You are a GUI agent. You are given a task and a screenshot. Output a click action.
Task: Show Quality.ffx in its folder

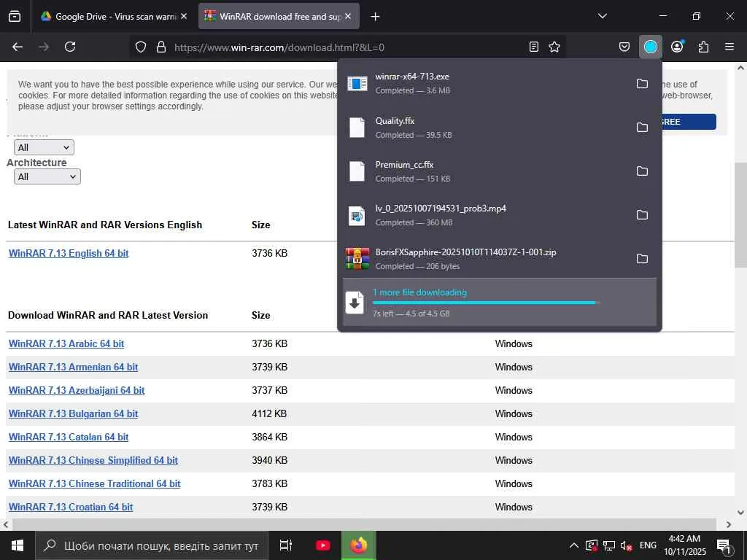tap(642, 127)
